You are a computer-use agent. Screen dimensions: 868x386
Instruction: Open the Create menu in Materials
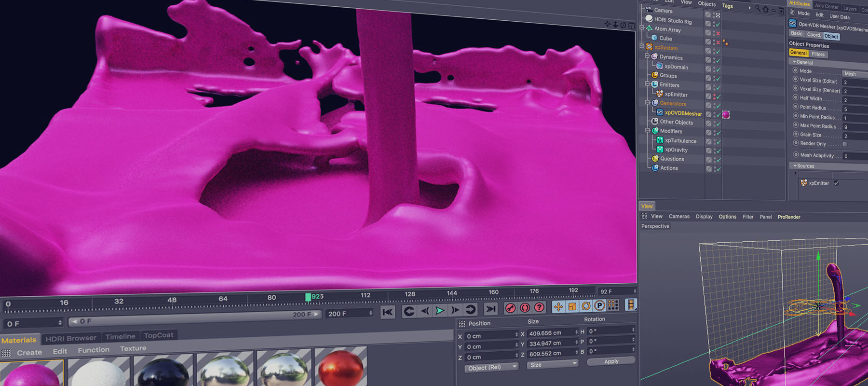[x=29, y=353]
